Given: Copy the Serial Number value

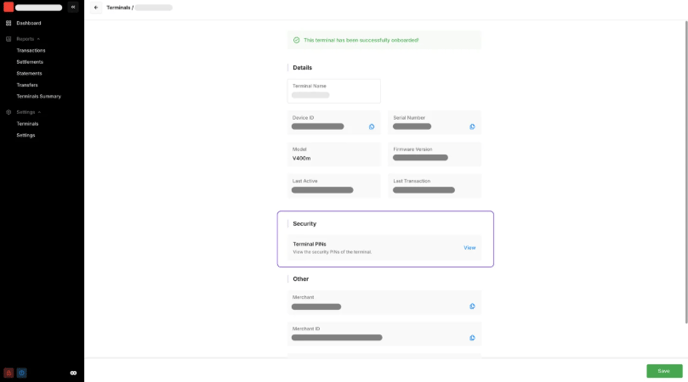Looking at the screenshot, I should click(472, 127).
